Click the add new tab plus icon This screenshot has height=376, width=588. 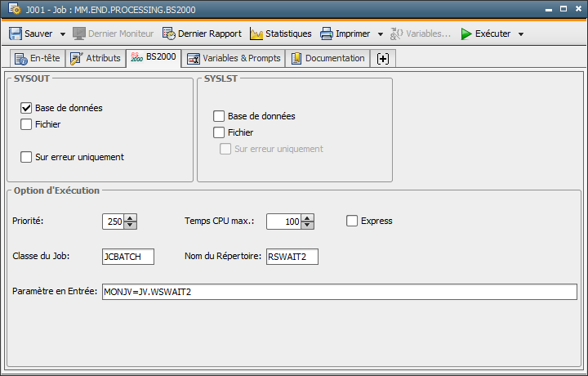tap(382, 59)
